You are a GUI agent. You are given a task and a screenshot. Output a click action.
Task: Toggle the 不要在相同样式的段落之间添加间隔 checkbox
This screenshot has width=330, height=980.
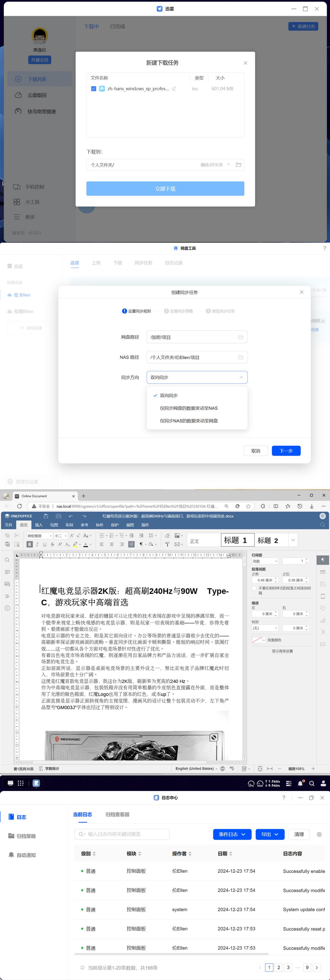(x=254, y=588)
